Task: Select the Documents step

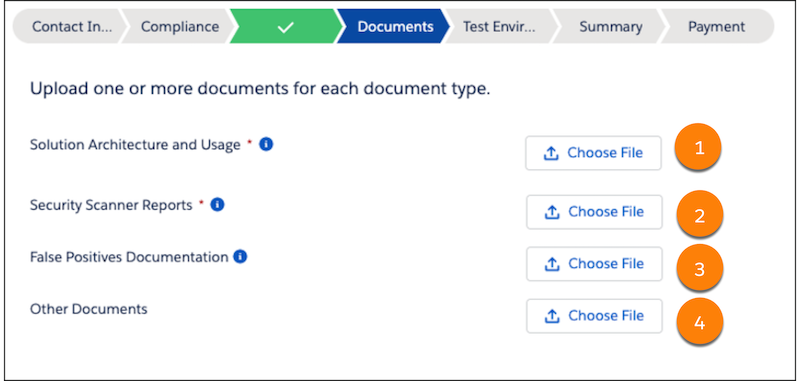Action: pos(395,27)
